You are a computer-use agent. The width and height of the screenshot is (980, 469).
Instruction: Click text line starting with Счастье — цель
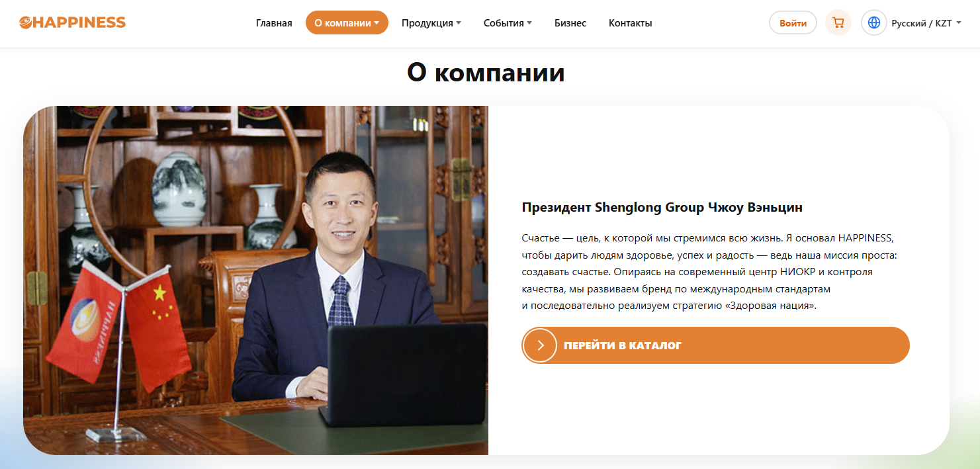pyautogui.click(x=707, y=237)
